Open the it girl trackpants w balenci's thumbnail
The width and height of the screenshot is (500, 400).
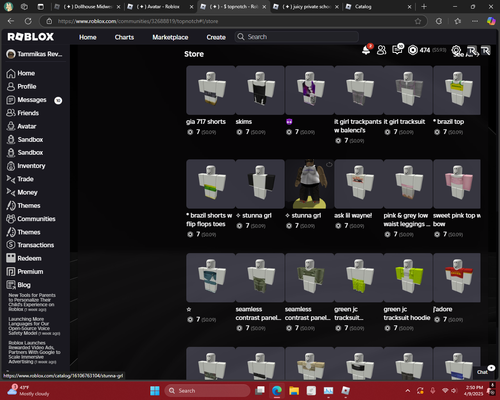[359, 90]
